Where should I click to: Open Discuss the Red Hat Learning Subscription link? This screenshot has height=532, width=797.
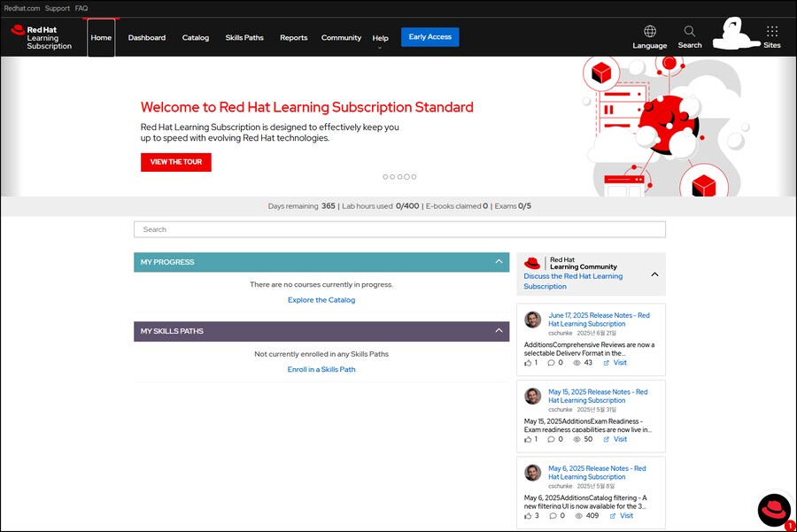[573, 281]
